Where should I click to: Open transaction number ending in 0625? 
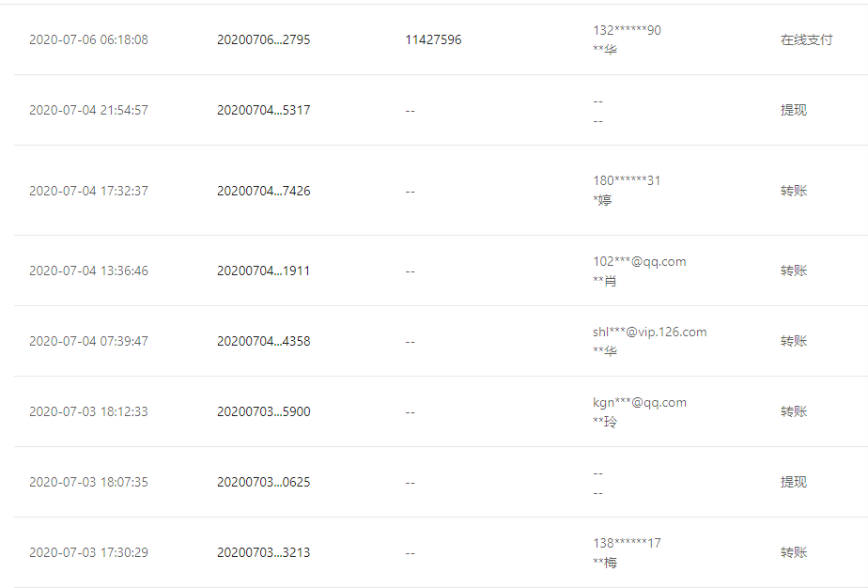click(263, 482)
